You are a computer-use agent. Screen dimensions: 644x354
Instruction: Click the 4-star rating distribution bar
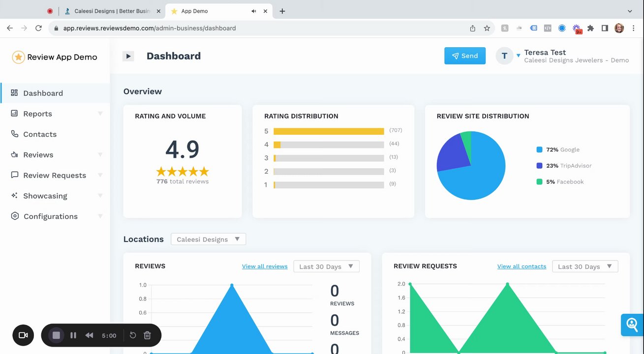click(x=329, y=145)
